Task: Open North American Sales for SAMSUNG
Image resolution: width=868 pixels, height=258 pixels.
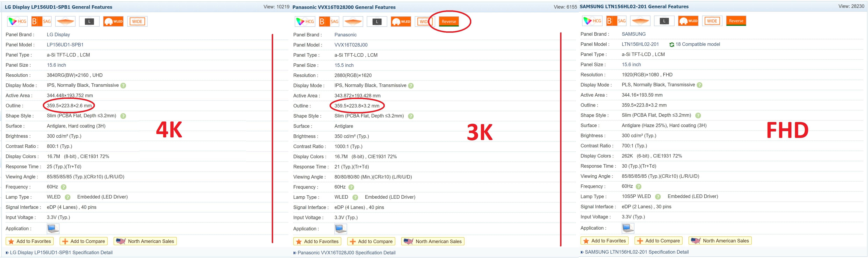Action: (720, 241)
